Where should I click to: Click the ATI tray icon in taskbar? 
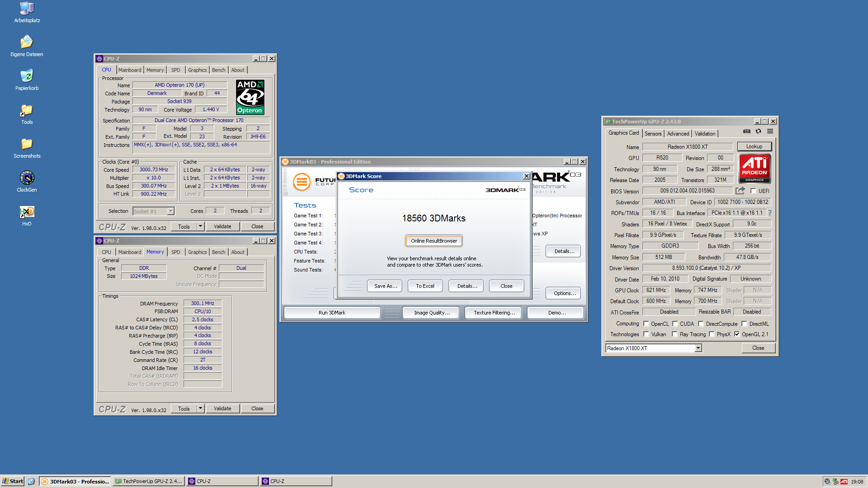coord(844,482)
